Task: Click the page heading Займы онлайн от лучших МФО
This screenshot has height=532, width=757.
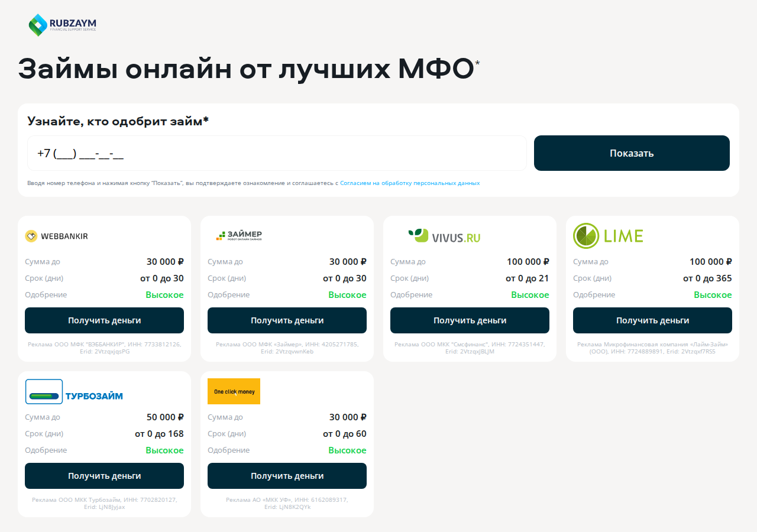Action: click(x=249, y=69)
